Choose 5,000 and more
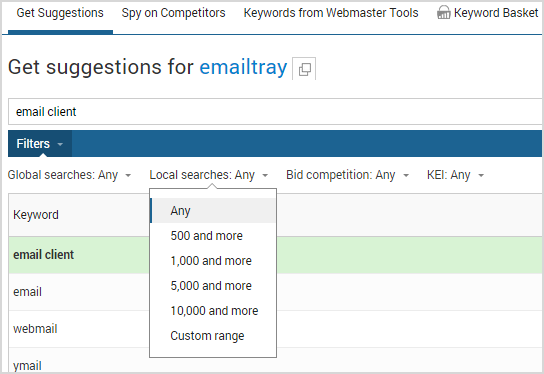Image resolution: width=544 pixels, height=374 pixels. (x=213, y=286)
